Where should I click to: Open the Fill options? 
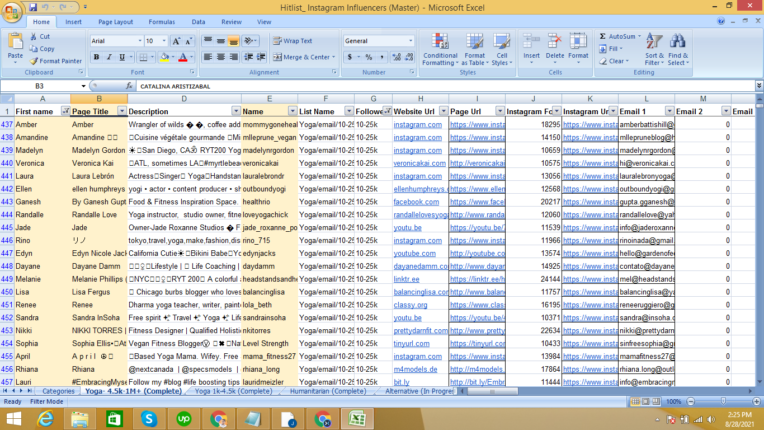coord(611,49)
